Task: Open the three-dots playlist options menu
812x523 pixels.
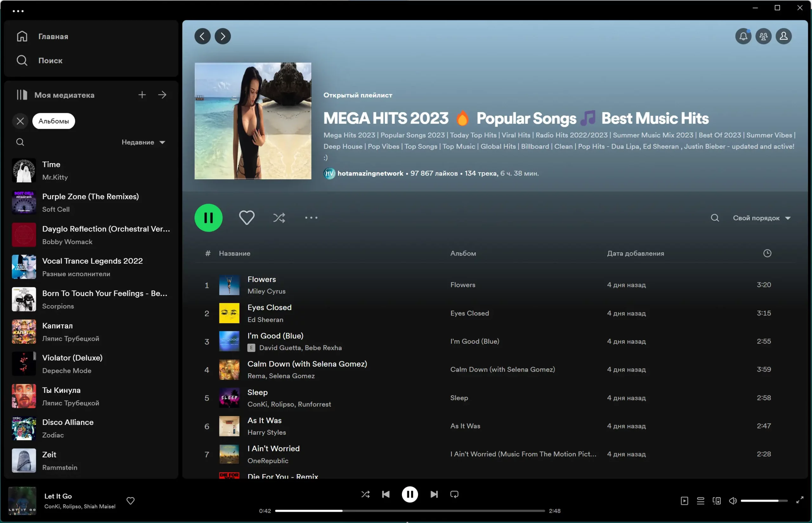Action: (x=311, y=218)
